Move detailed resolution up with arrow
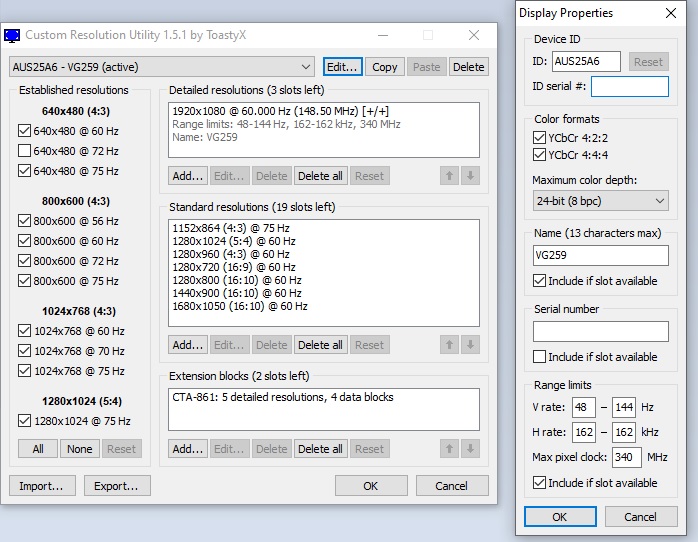Viewport: 698px width, 542px height. click(x=450, y=176)
